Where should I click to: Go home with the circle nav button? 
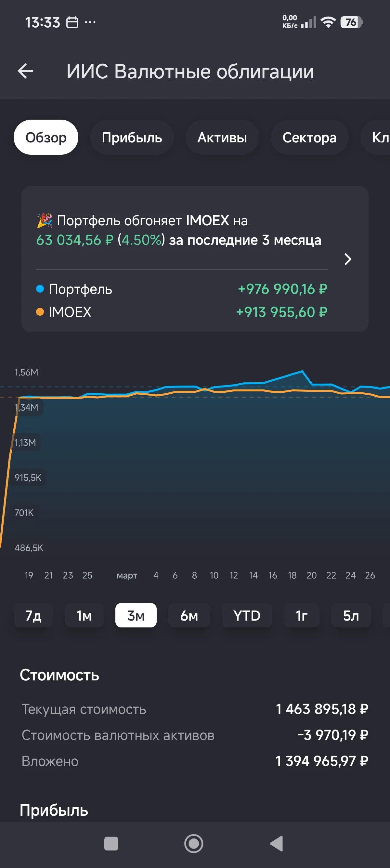coord(194,844)
